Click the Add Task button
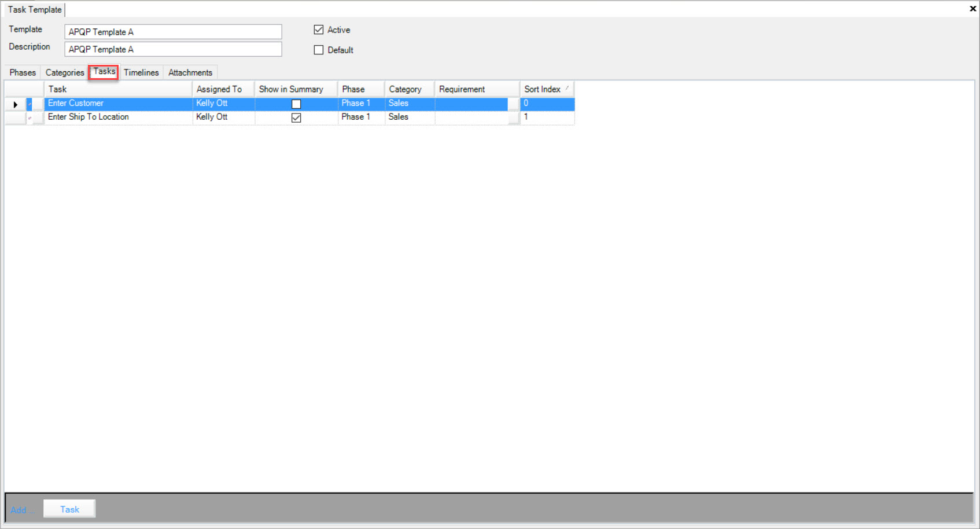The width and height of the screenshot is (980, 529). tap(69, 509)
